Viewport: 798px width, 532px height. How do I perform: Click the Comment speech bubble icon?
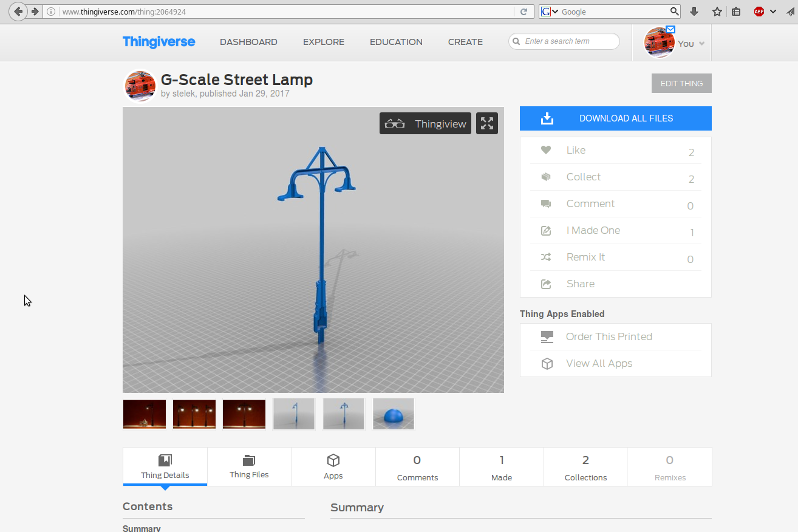point(546,203)
